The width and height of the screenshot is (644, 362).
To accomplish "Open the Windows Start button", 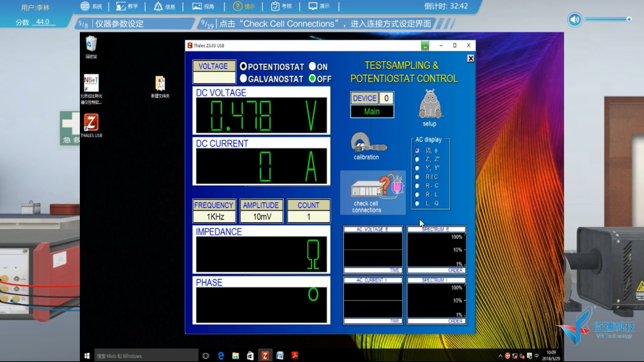I will point(86,356).
